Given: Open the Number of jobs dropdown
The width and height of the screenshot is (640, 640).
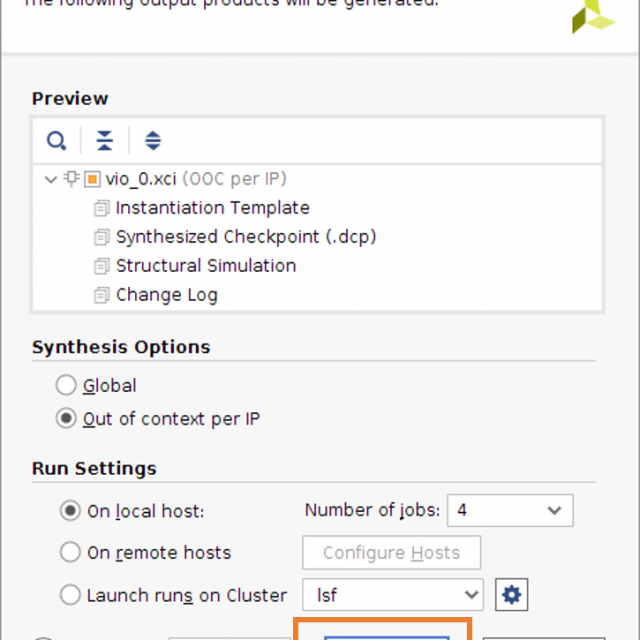Looking at the screenshot, I should (x=510, y=510).
